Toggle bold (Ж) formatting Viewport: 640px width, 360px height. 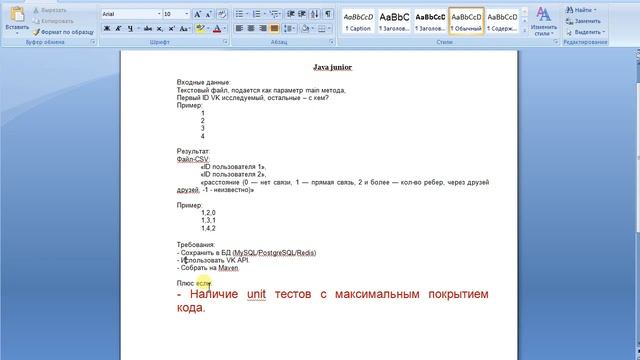pos(107,29)
